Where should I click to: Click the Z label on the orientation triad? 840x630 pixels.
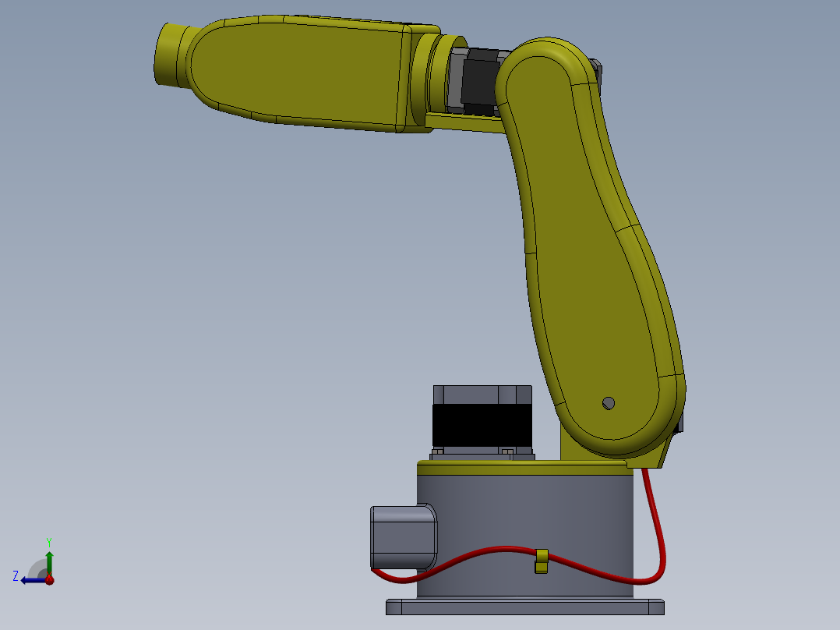16,575
